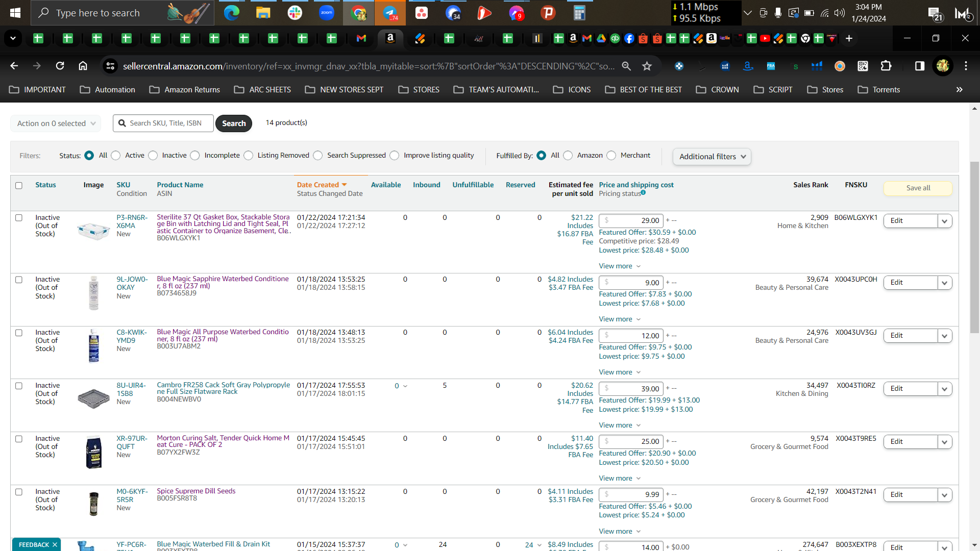Expand View more for Blue Magic Sapphire pricing

[x=620, y=319]
